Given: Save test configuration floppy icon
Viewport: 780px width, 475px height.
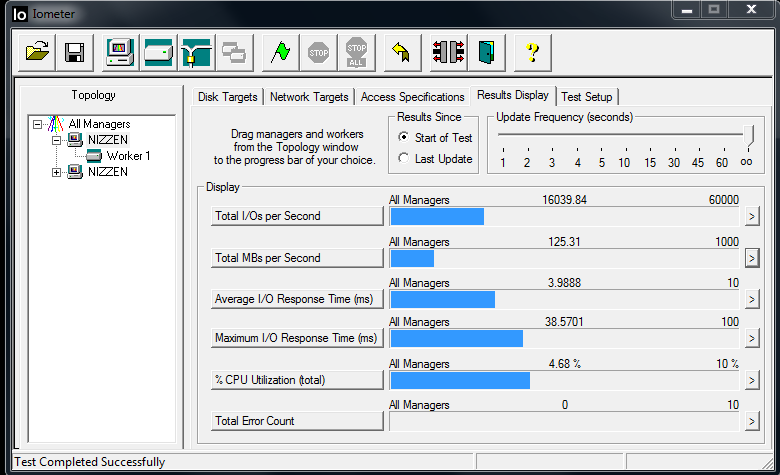Looking at the screenshot, I should (x=75, y=52).
